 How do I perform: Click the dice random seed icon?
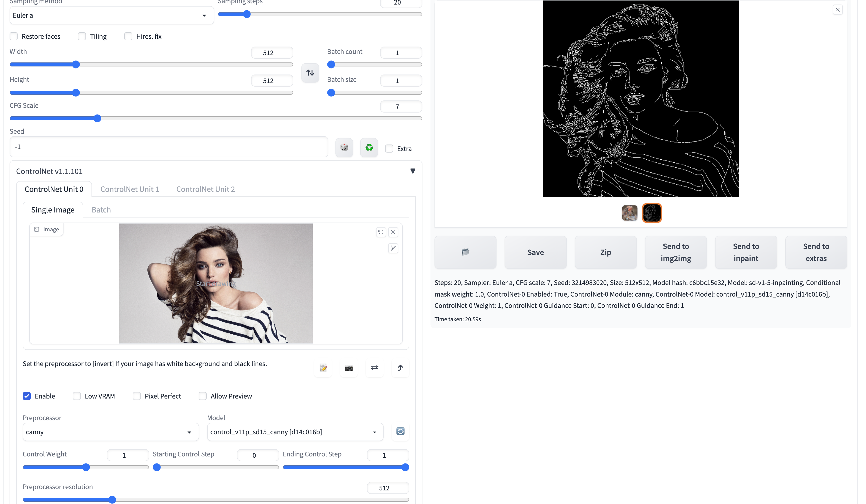point(344,148)
